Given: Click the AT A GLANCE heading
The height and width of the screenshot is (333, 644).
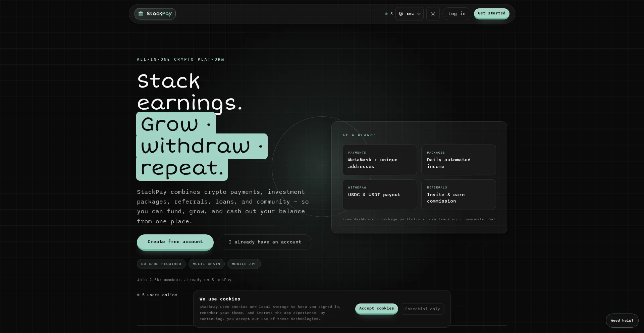Looking at the screenshot, I should coord(359,135).
